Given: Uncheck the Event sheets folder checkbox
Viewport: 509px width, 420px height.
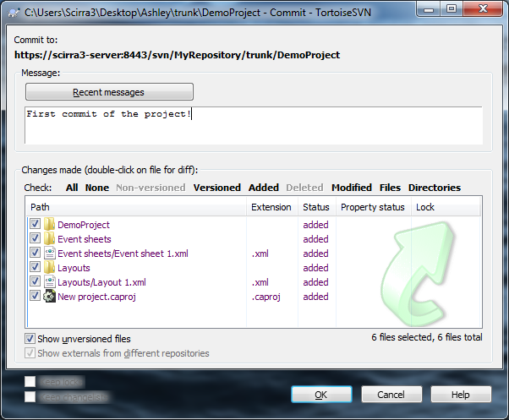Looking at the screenshot, I should pyautogui.click(x=35, y=238).
